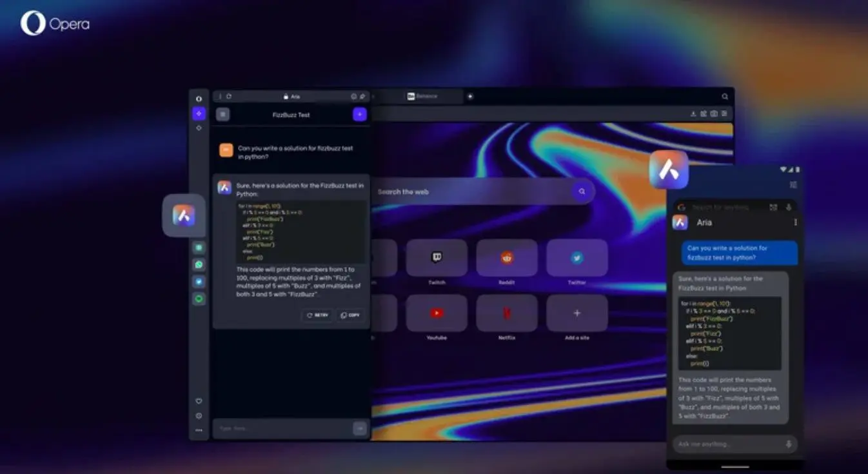Pin the Aria panel with the pin icon
Screen dimensions: 868x474
[x=362, y=96]
